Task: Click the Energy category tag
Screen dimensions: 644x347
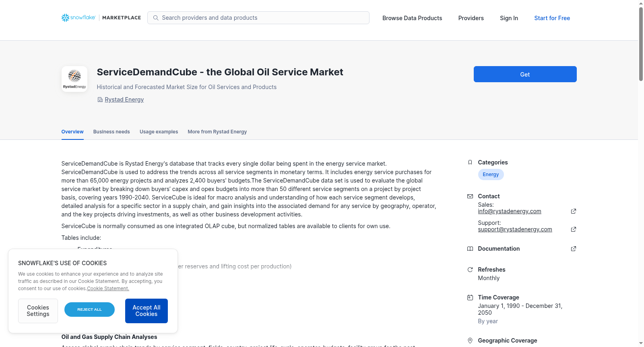Action: click(x=491, y=175)
